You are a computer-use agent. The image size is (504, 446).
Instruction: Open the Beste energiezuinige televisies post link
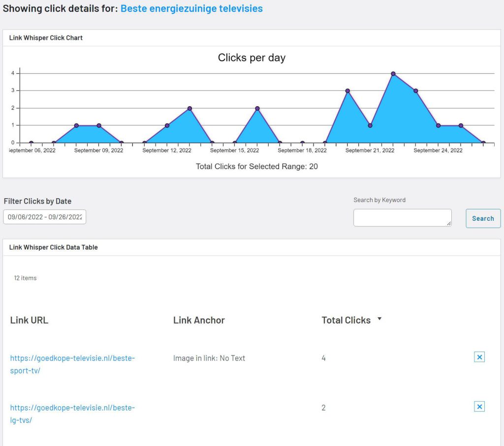191,8
